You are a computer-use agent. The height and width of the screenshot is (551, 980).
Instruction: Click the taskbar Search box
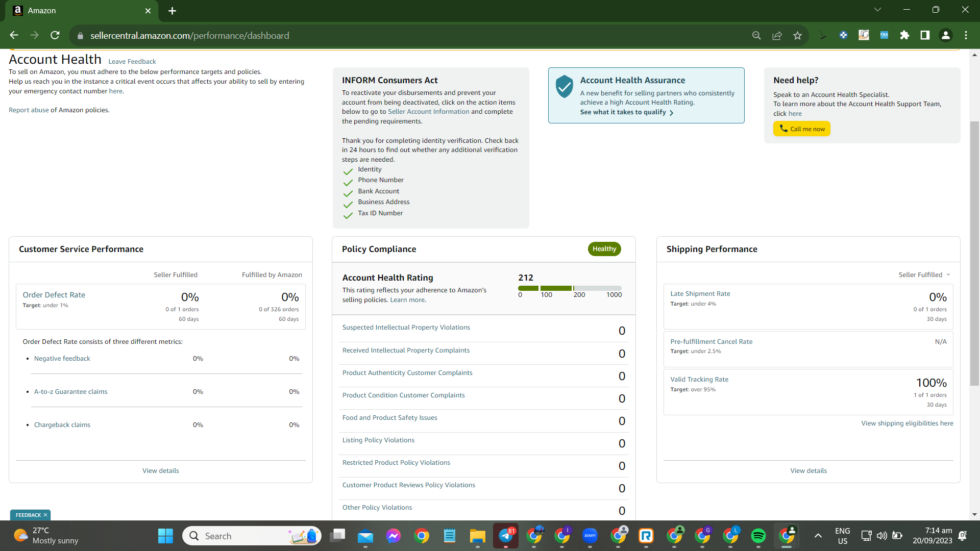click(252, 536)
